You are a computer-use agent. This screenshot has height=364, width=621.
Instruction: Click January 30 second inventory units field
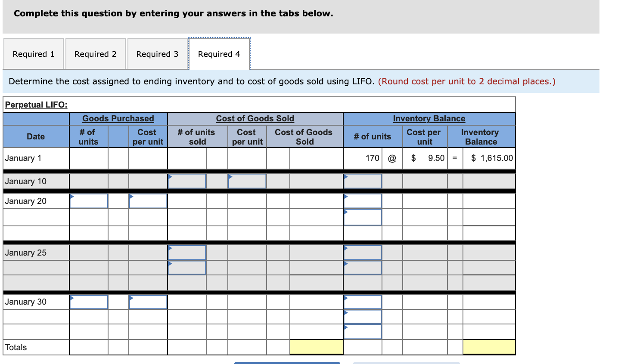click(x=363, y=317)
